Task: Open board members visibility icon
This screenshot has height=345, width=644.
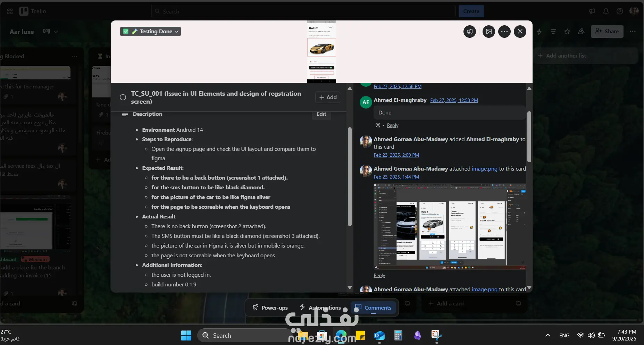Action: (x=581, y=32)
